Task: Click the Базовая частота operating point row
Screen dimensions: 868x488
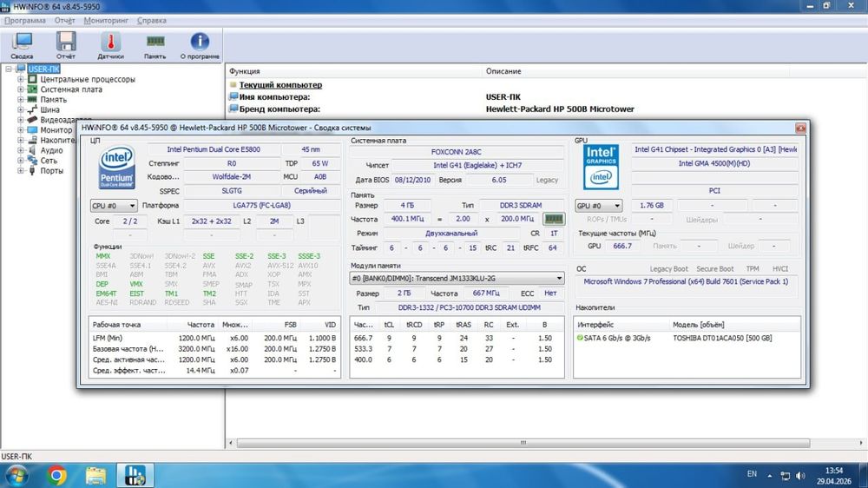Action: (214, 349)
